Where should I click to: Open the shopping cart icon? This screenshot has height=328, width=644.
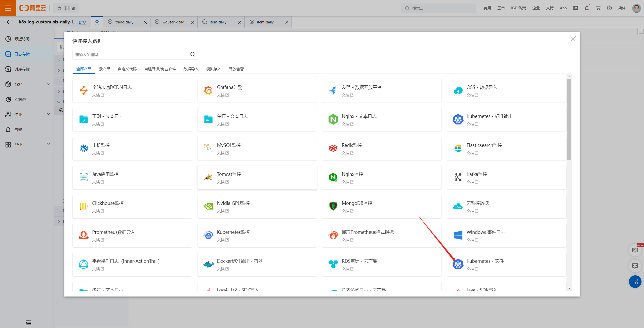click(598, 8)
